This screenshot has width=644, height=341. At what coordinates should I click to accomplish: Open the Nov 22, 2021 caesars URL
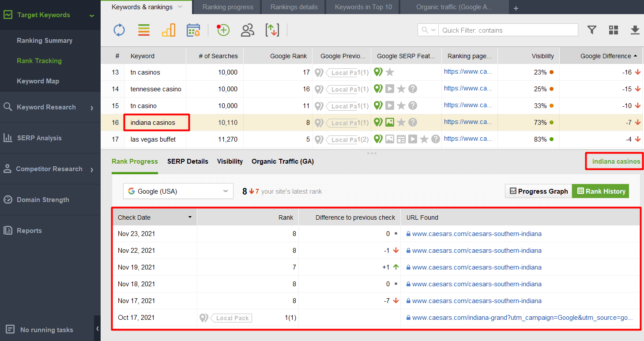pos(477,251)
